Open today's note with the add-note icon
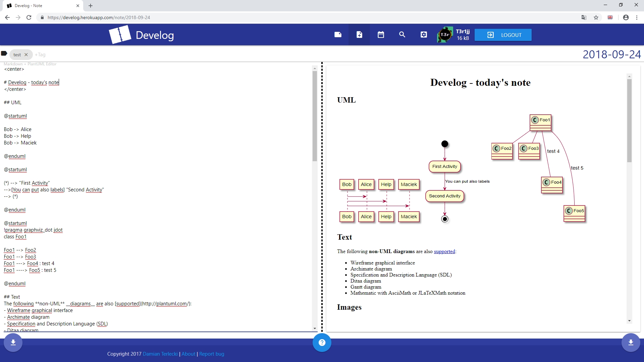 click(x=359, y=35)
